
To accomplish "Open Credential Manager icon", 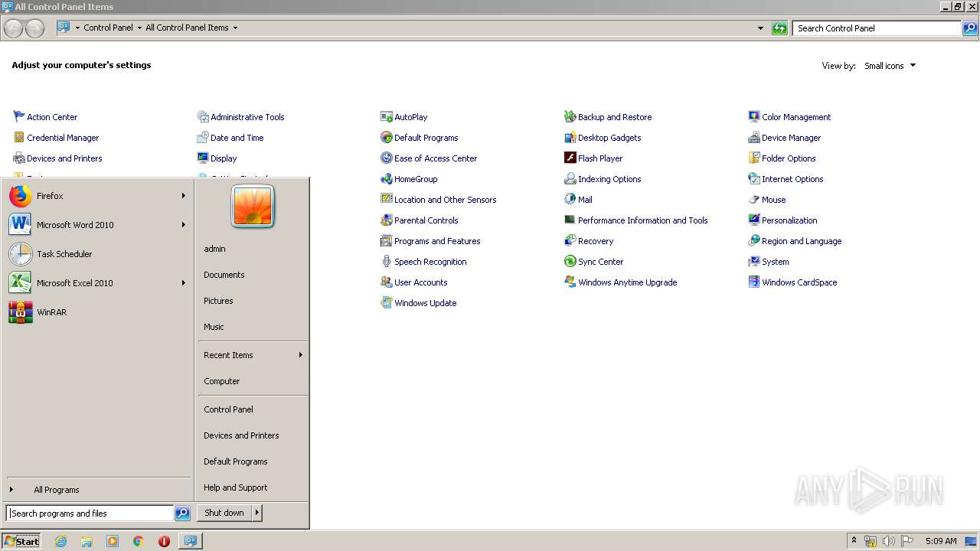I will pyautogui.click(x=19, y=138).
